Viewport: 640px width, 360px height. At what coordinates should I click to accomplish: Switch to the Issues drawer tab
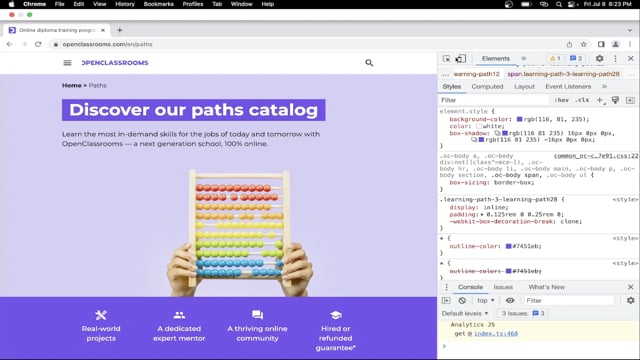click(503, 287)
